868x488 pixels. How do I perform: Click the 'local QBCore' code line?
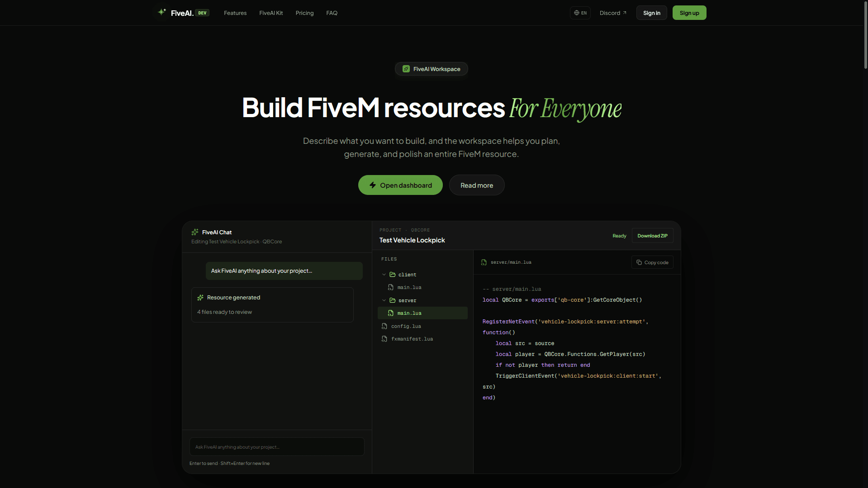pos(562,300)
